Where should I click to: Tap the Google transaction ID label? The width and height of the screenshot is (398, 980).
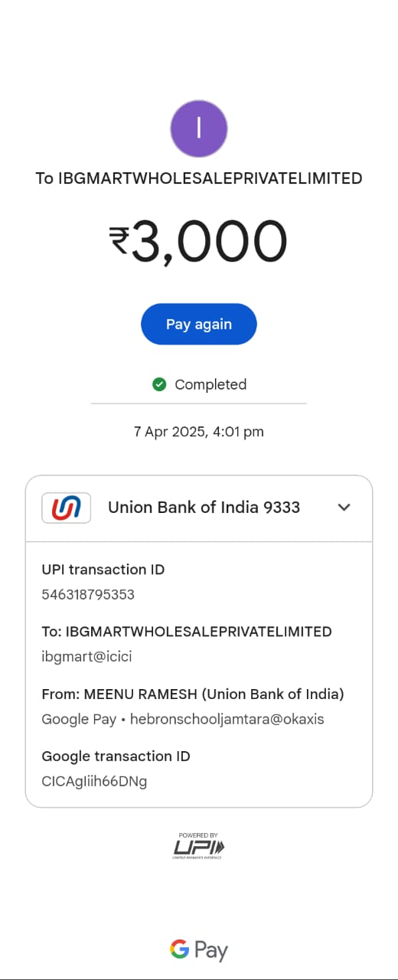116,756
